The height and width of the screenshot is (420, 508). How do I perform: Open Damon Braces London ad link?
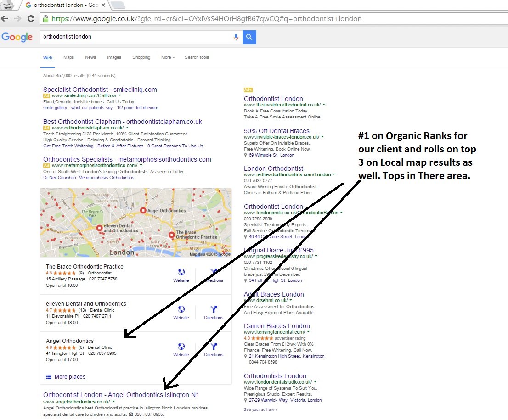tap(277, 326)
